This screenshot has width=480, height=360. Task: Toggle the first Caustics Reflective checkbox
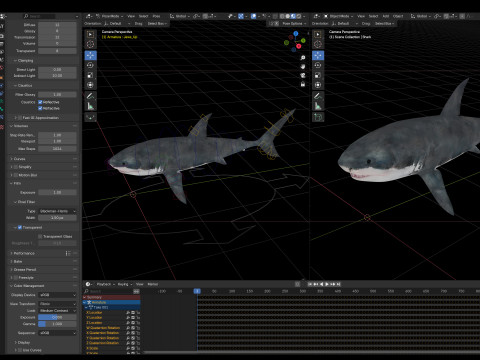click(x=40, y=102)
